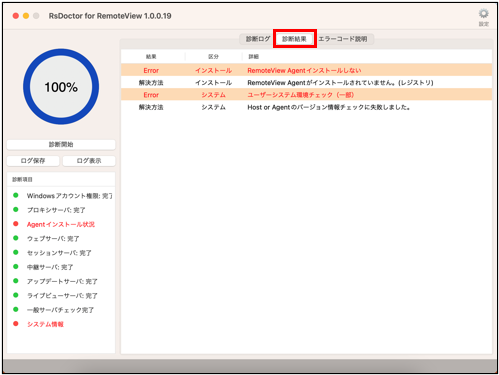The image size is (499, 375).
Task: Select the 診断結果 tab
Action: point(294,39)
